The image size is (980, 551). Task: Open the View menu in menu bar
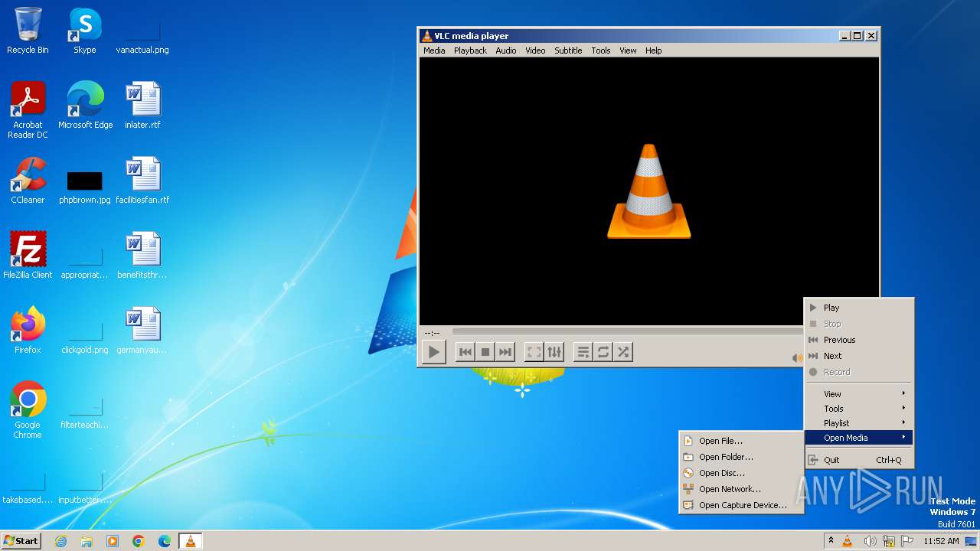tap(628, 51)
